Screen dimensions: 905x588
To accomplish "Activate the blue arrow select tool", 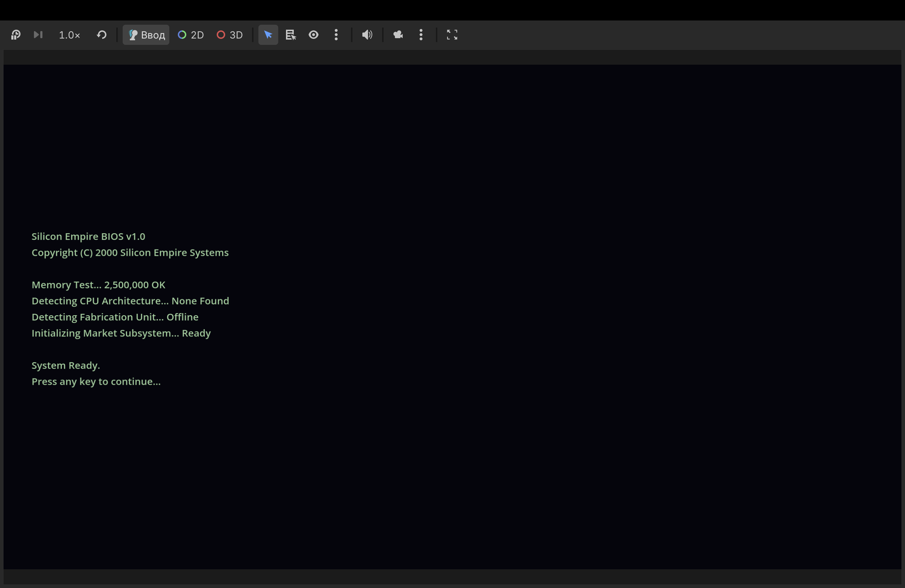I will click(x=268, y=35).
